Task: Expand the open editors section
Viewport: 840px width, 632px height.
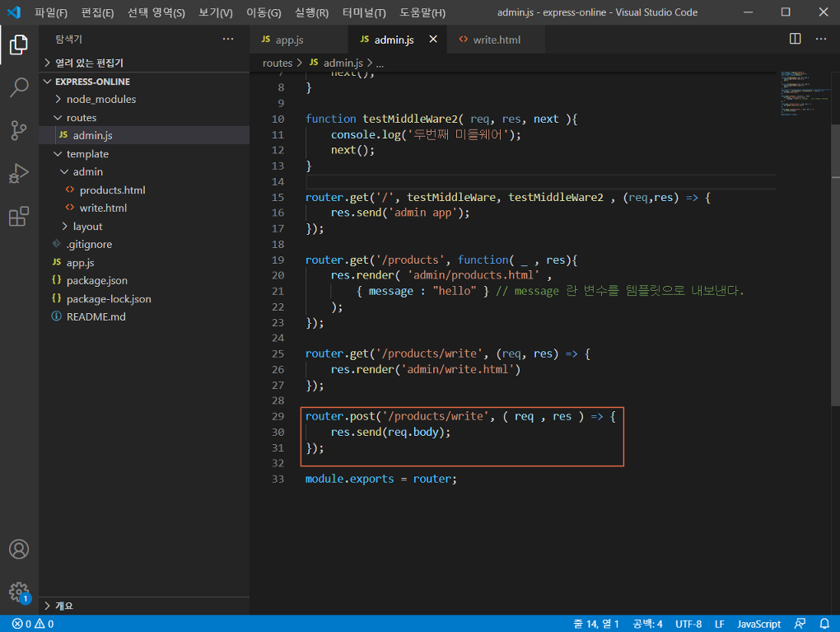Action: tap(145, 63)
